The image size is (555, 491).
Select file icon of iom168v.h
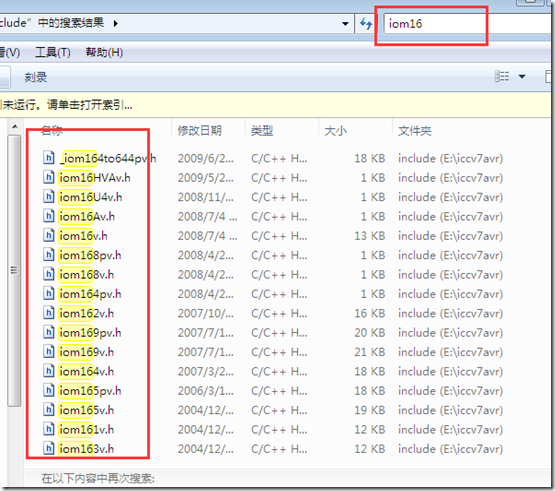(49, 274)
